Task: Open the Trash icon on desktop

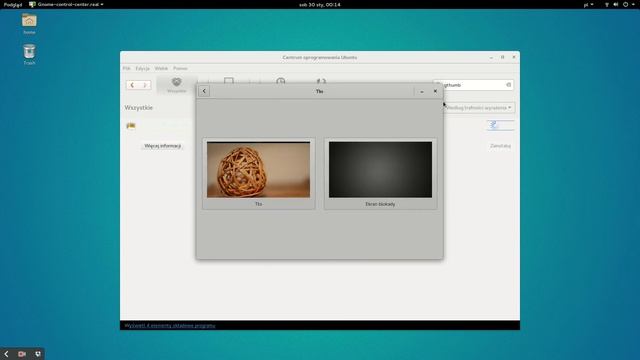Action: pyautogui.click(x=29, y=55)
